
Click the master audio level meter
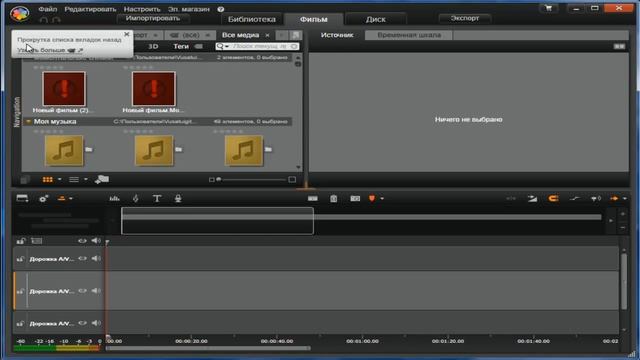tap(57, 348)
